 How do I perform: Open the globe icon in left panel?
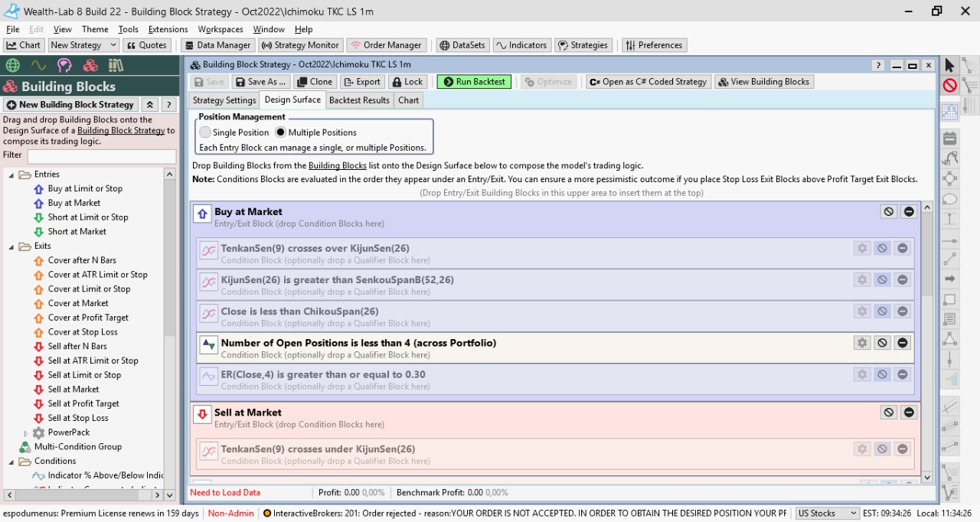pyautogui.click(x=13, y=65)
